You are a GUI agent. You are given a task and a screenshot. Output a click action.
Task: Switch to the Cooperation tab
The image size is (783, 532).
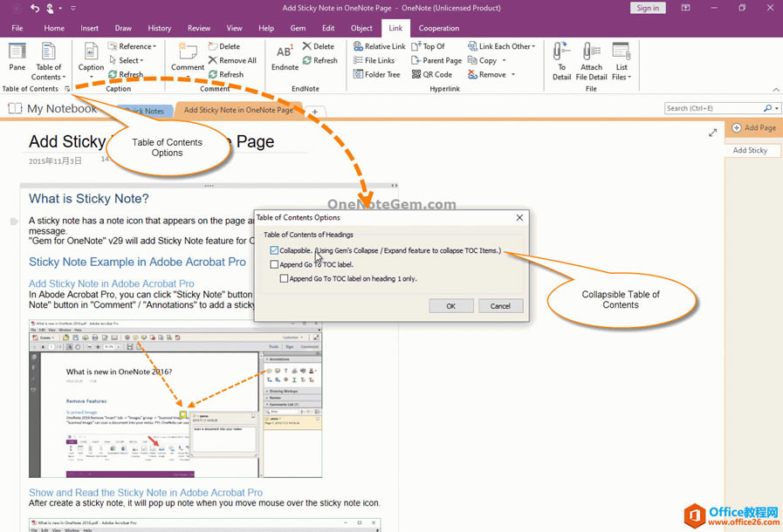click(x=439, y=28)
